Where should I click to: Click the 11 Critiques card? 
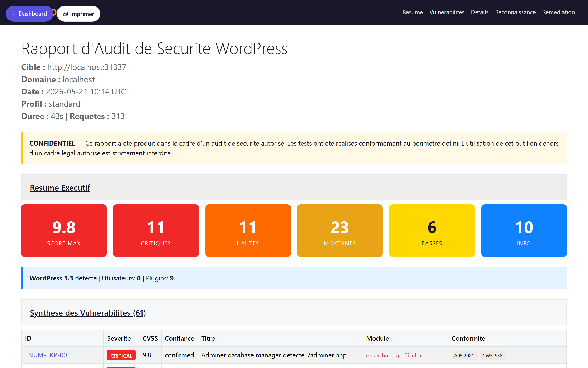156,230
